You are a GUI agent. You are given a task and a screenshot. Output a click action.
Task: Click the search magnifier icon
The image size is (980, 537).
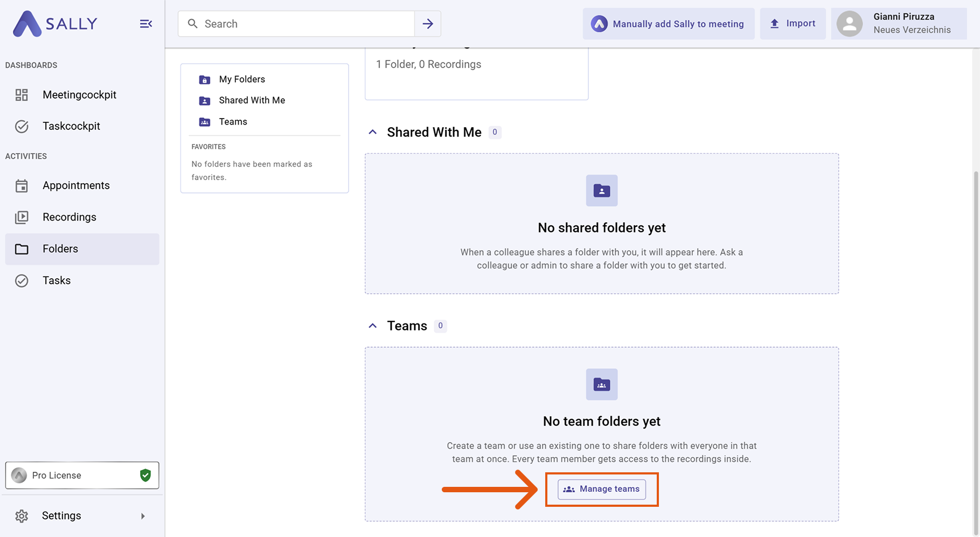click(192, 24)
